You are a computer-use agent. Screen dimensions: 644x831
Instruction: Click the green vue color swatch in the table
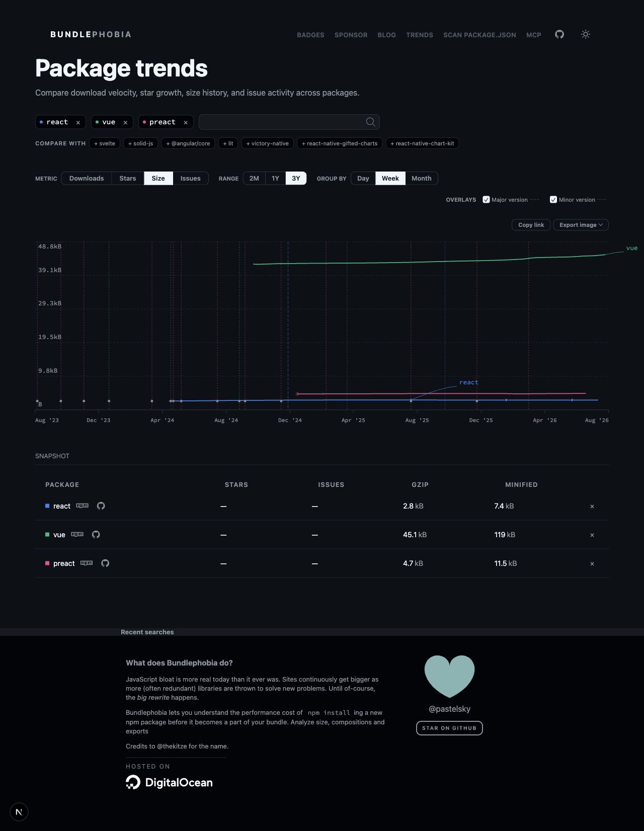point(47,535)
